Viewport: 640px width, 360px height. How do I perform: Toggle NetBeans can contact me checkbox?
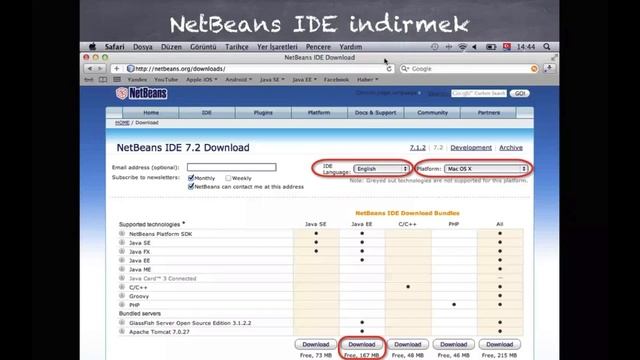click(191, 187)
